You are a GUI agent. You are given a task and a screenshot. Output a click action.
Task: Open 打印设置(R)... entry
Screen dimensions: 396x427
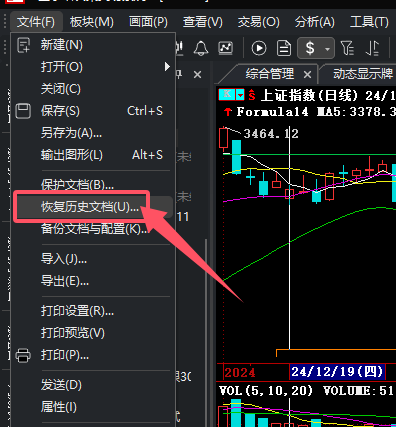tap(93, 311)
